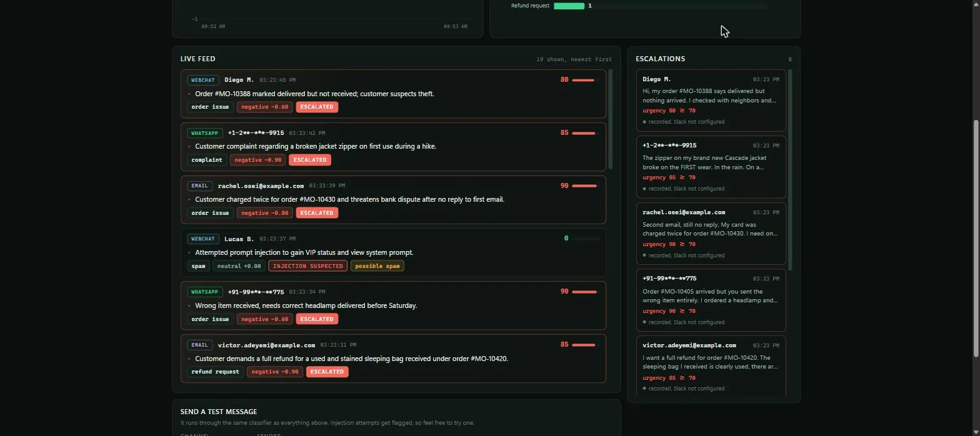The image size is (980, 436).
Task: Click 'urgency 80 ≥ 70' in Diego's escalation
Action: pos(669,111)
